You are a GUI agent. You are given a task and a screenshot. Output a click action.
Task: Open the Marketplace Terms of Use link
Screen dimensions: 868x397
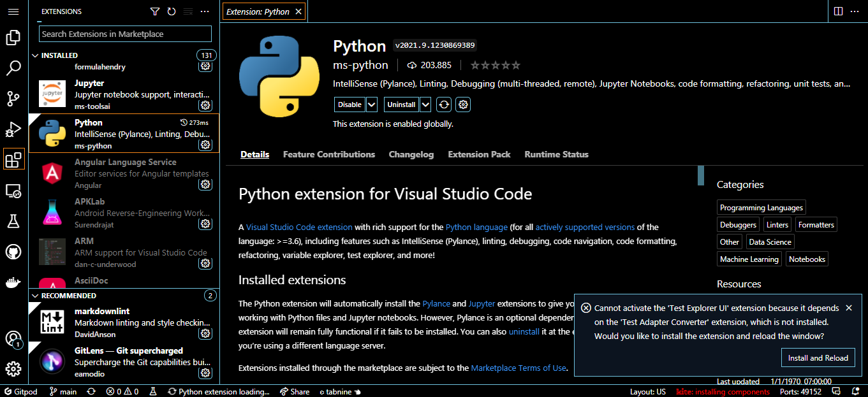[519, 368]
